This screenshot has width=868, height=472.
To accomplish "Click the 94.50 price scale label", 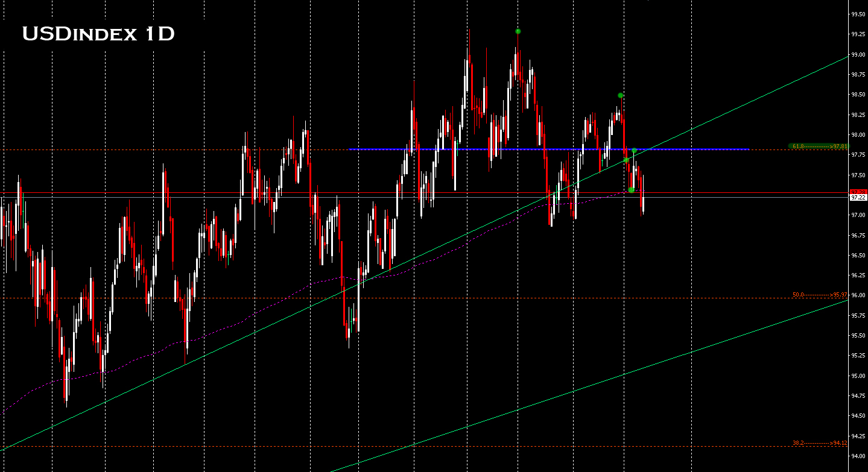I will 858,416.
